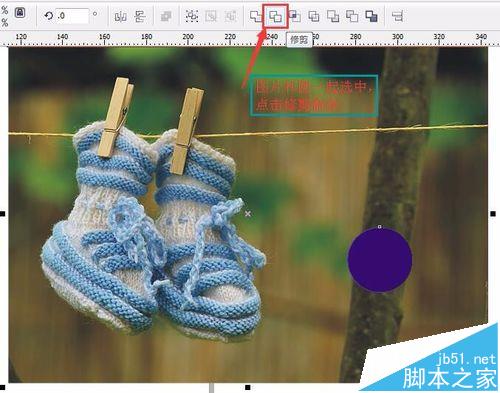Click the bottom middle selection handle
Screen dimensions: 500x393
click(x=248, y=387)
